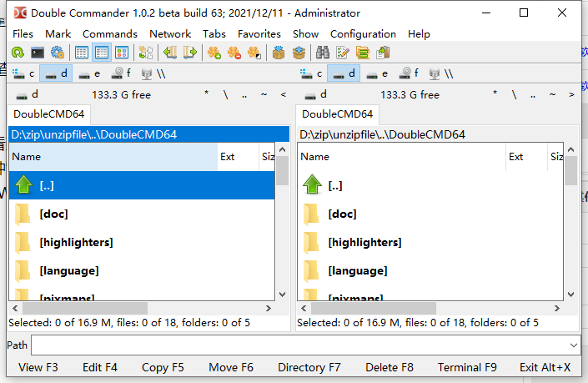The image size is (588, 383).
Task: Sort right panel by Ext column
Action: (526, 156)
